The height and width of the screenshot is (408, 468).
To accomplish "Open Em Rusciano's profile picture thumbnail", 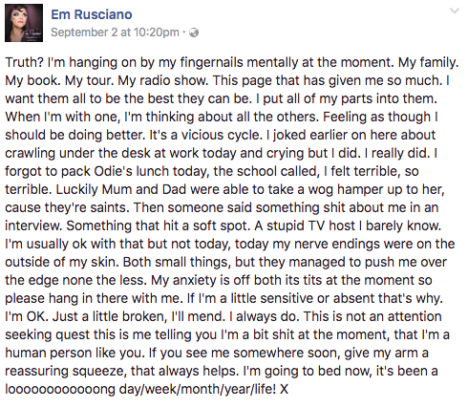I will [x=24, y=23].
